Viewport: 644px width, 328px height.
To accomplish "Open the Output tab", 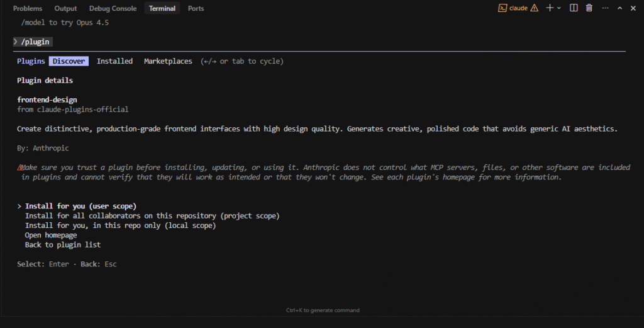I will 65,8.
